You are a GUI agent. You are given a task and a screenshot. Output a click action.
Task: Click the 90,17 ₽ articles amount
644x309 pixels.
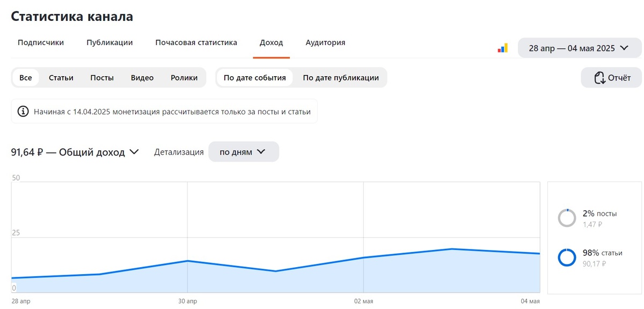(x=594, y=264)
